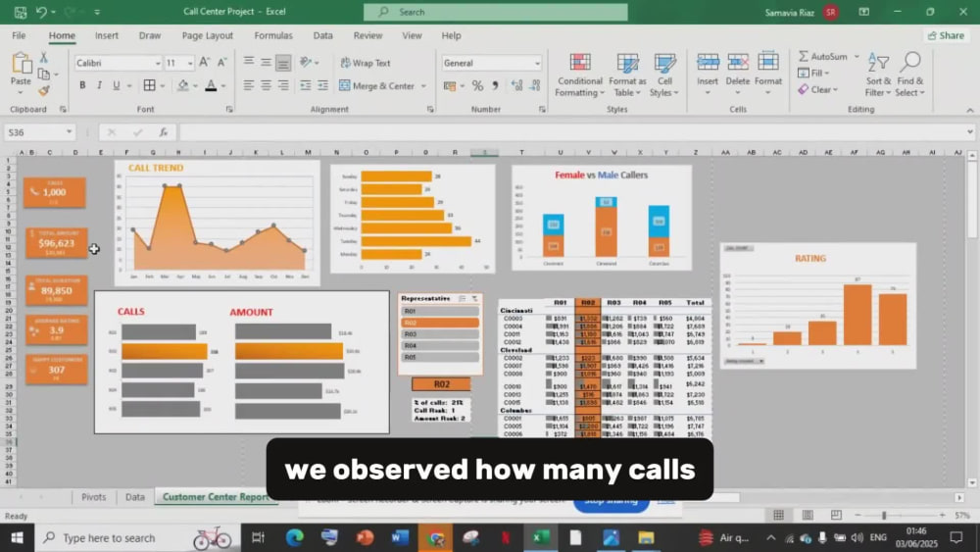
Task: Click Accounting Number Format icon
Action: point(450,85)
